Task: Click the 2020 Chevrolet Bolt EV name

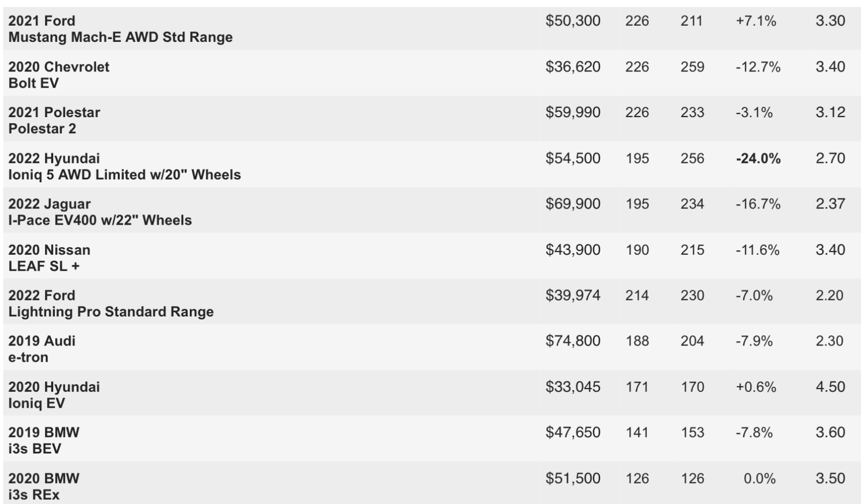Action: point(59,75)
